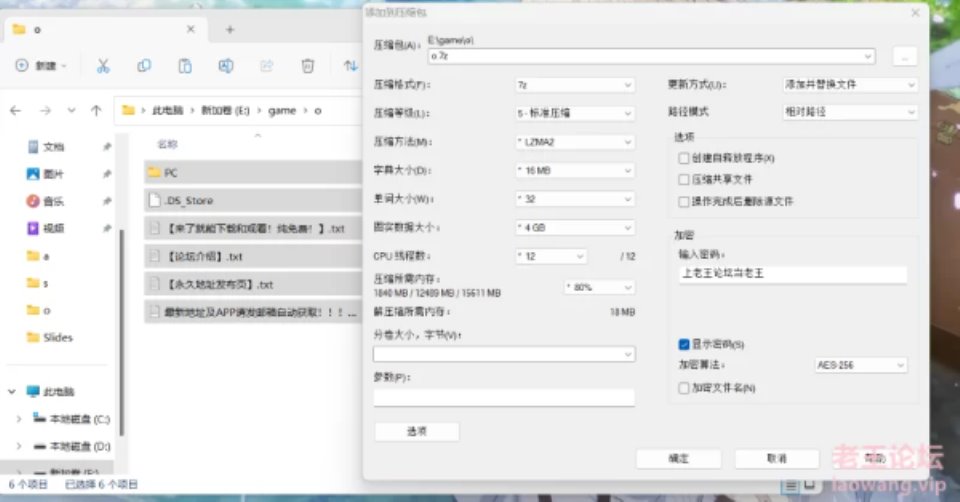
Task: Select the 音乐 folder in the sidebar
Action: [54, 201]
